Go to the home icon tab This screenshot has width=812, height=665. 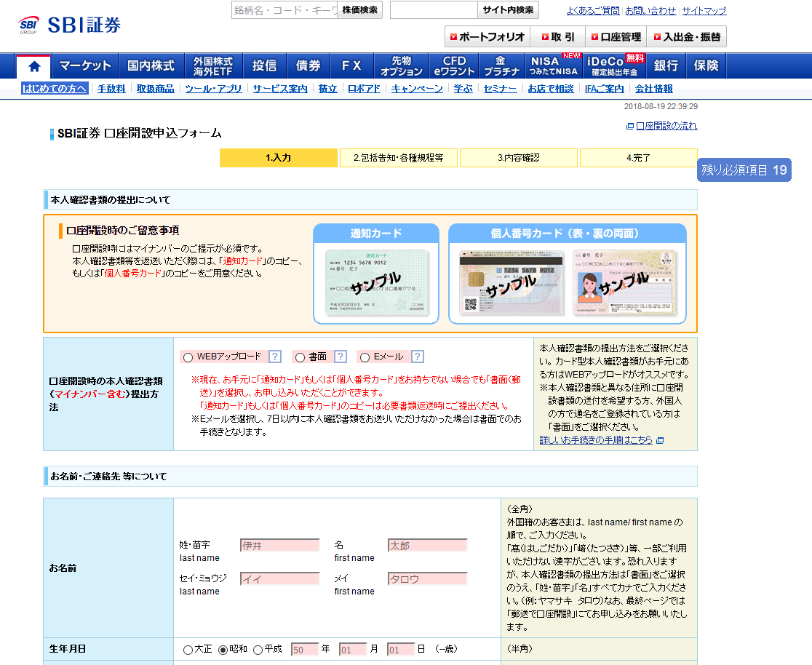click(x=34, y=66)
